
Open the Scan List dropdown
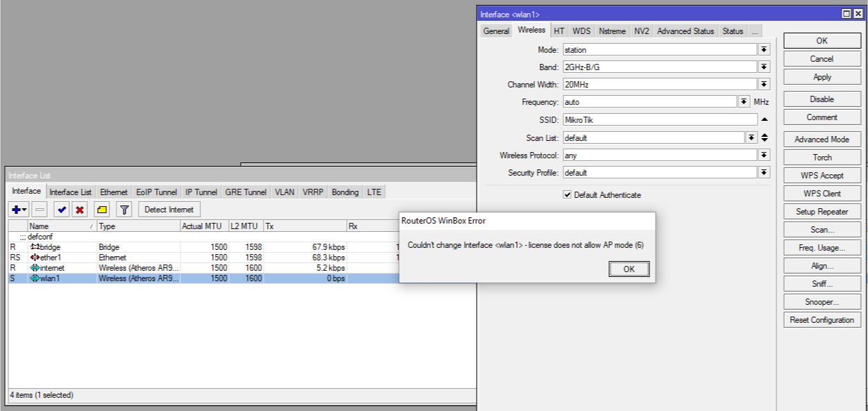pos(751,138)
